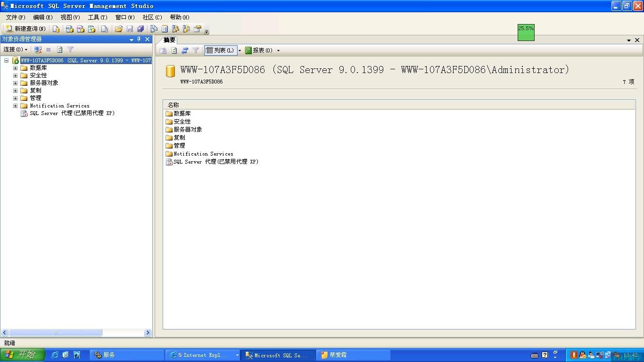This screenshot has height=362, width=644.
Task: Refresh the Object Explorer tree
Action: [59, 49]
